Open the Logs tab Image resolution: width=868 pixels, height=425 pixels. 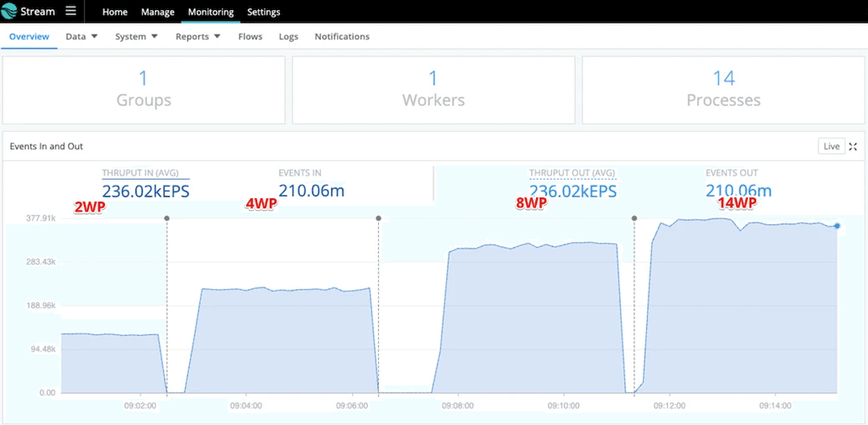click(288, 37)
